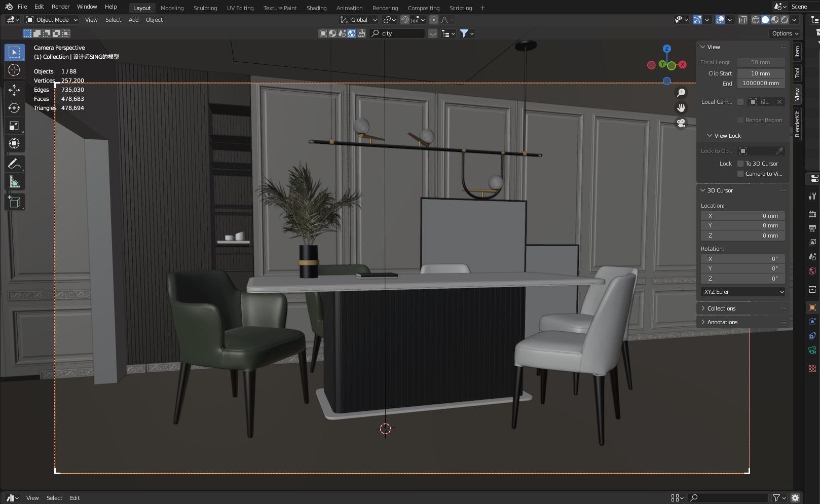
Task: Toggle the Render Region checkbox
Action: tap(740, 120)
